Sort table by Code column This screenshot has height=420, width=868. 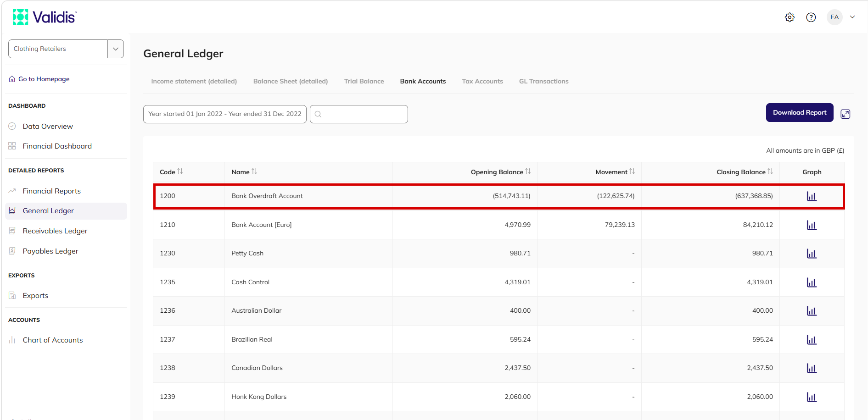coord(180,171)
